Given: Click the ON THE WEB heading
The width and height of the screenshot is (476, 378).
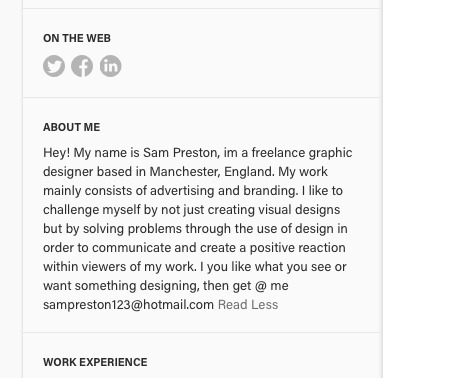Looking at the screenshot, I should 77,38.
